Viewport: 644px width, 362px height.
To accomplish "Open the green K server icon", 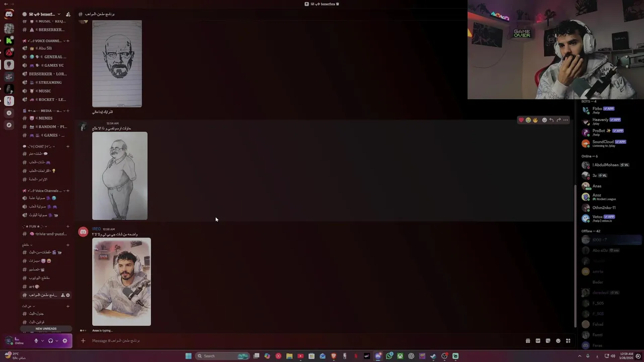I will pyautogui.click(x=9, y=41).
